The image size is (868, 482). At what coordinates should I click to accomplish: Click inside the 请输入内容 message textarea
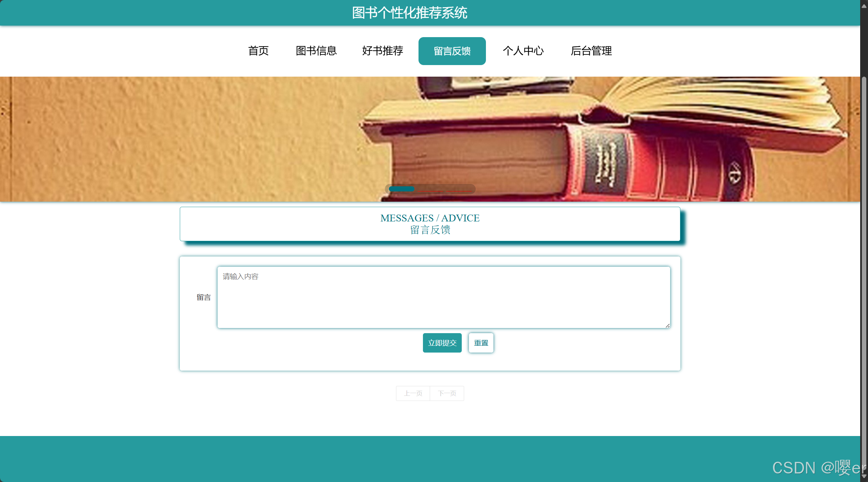click(443, 296)
